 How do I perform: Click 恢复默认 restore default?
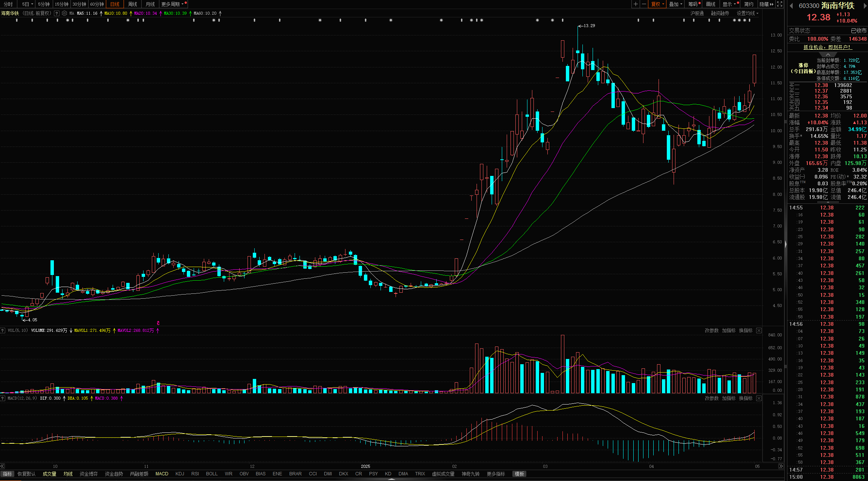[27, 474]
